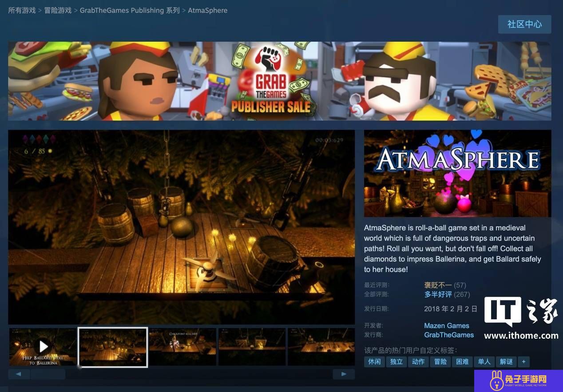The height and width of the screenshot is (392, 563).
Task: Click the 最近评测 label
Action: click(x=377, y=285)
